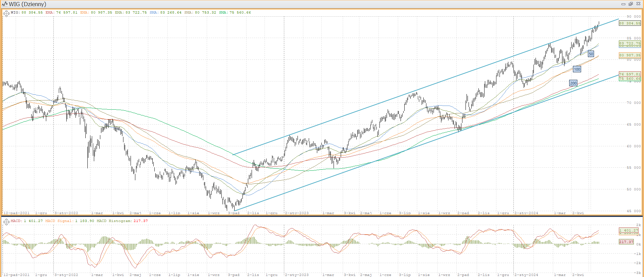Click the chart icon beside WIG (Dzienny) title

5,4
